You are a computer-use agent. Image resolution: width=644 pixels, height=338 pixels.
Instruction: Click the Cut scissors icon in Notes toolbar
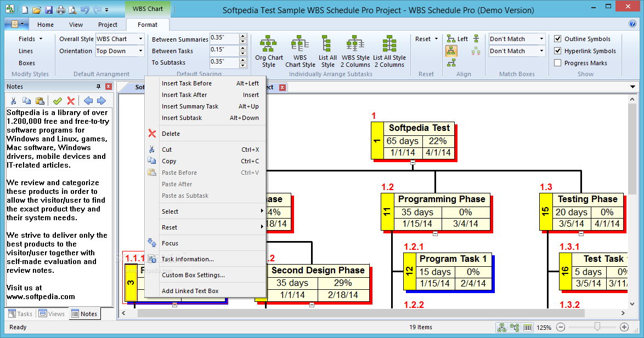click(x=14, y=100)
